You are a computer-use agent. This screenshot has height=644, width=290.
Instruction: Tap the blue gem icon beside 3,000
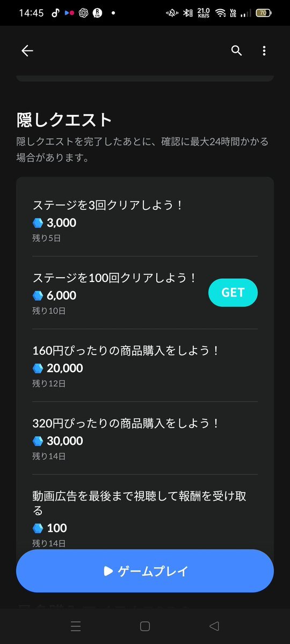pyautogui.click(x=38, y=223)
